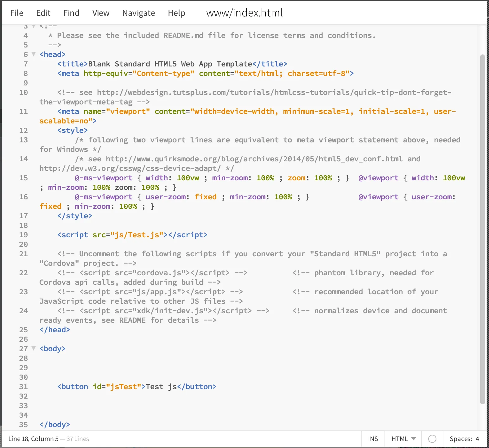Click the "text/html; charset=utf-8" content string
489x448 pixels.
click(x=292, y=73)
